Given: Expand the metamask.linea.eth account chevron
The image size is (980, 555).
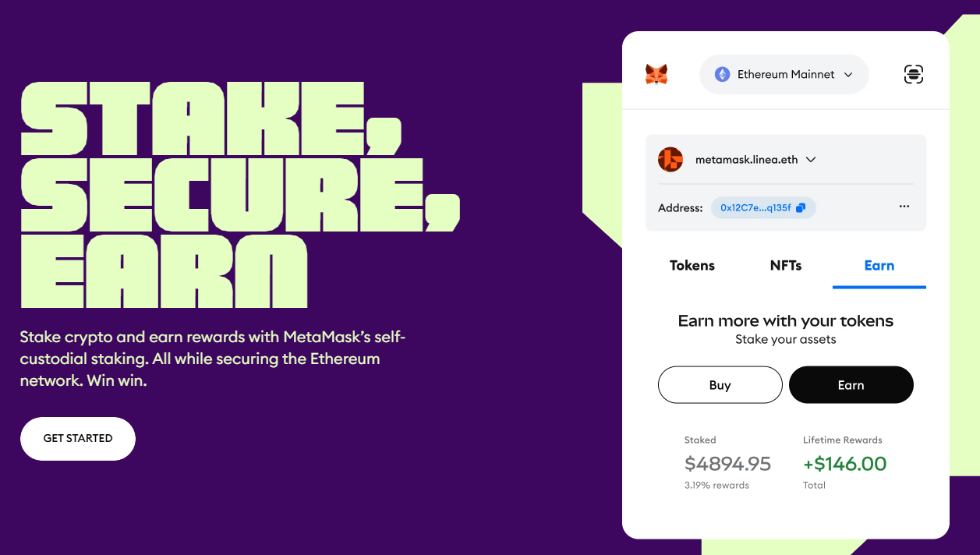Looking at the screenshot, I should 811,160.
